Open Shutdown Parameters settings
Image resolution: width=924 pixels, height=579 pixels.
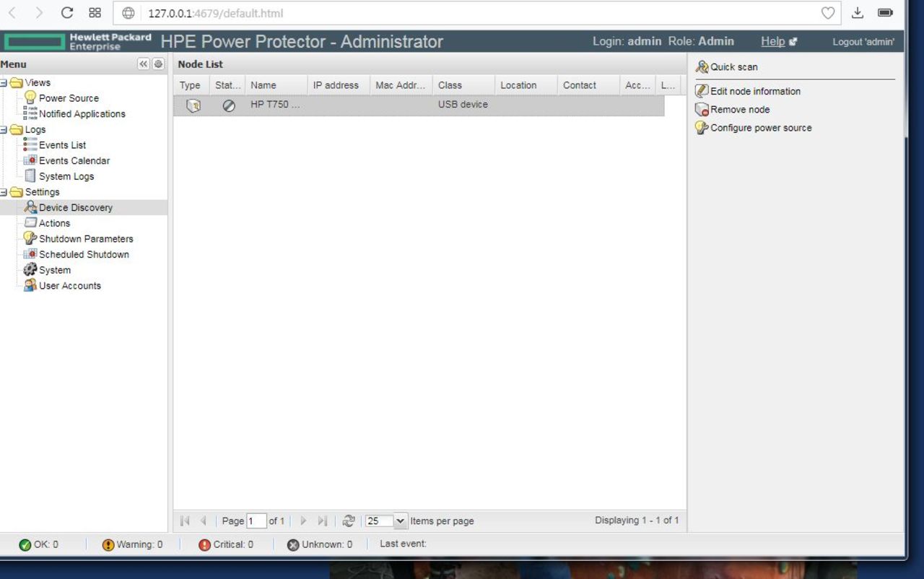[x=86, y=239]
